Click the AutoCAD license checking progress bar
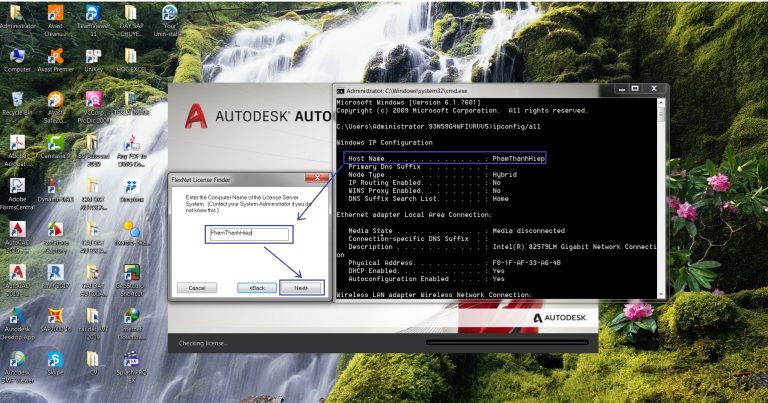Viewport: 768px width, 403px height. [508, 343]
